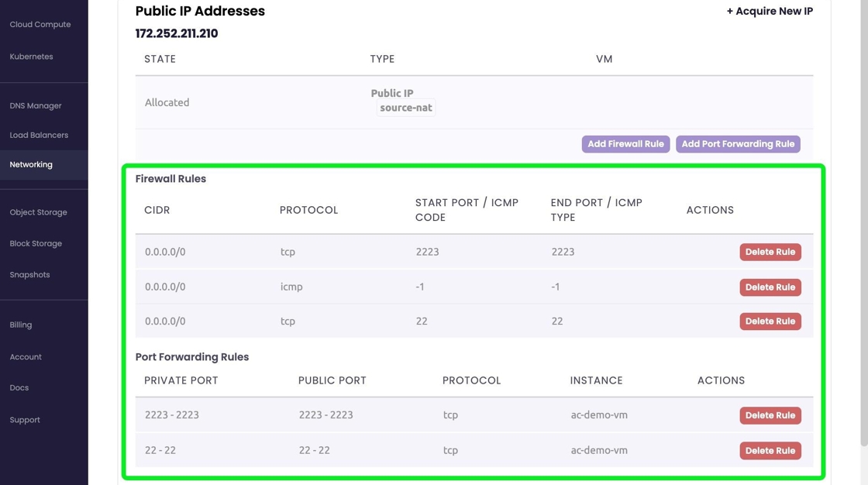The image size is (868, 485).
Task: Delete the tcp port 22 firewall rule
Action: [770, 322]
